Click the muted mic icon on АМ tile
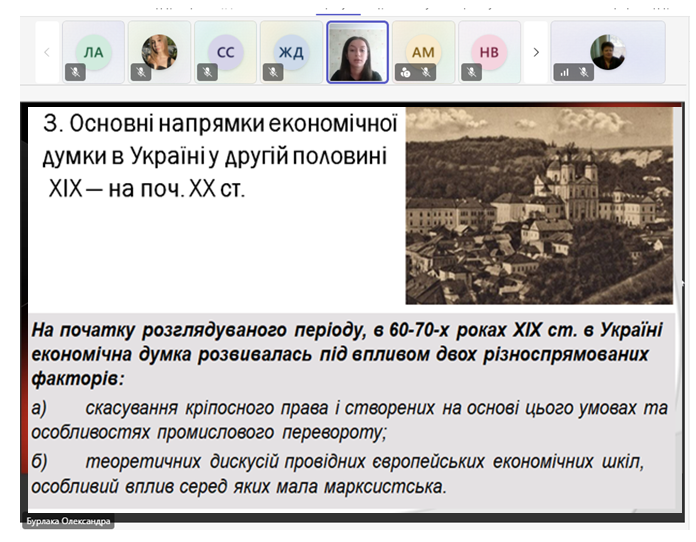696x542 pixels. point(426,72)
